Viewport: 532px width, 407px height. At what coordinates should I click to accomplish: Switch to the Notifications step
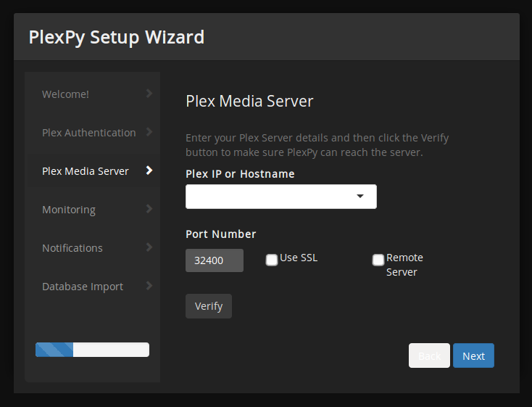(92, 247)
